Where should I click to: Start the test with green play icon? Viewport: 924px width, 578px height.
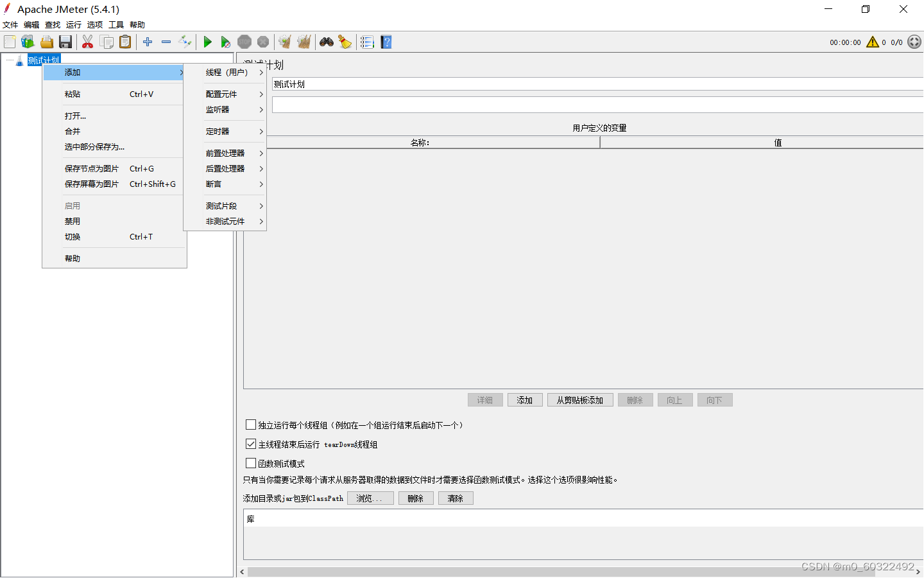click(207, 42)
